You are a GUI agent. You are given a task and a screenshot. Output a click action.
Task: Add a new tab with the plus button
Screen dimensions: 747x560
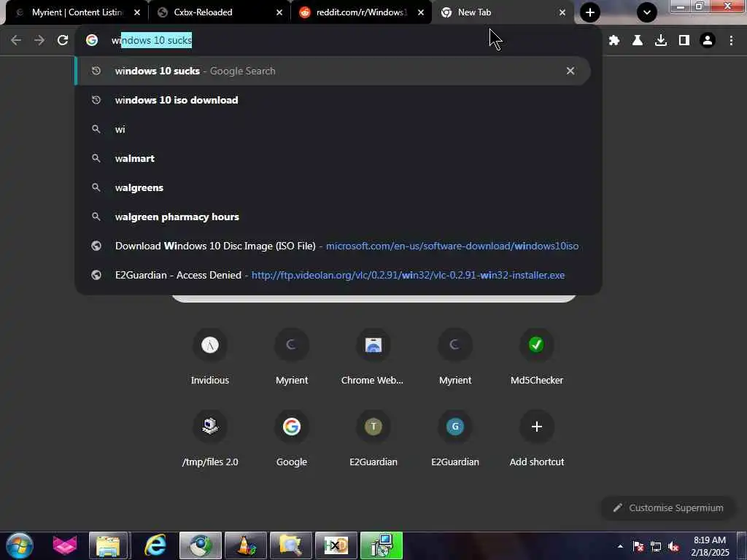click(x=589, y=12)
